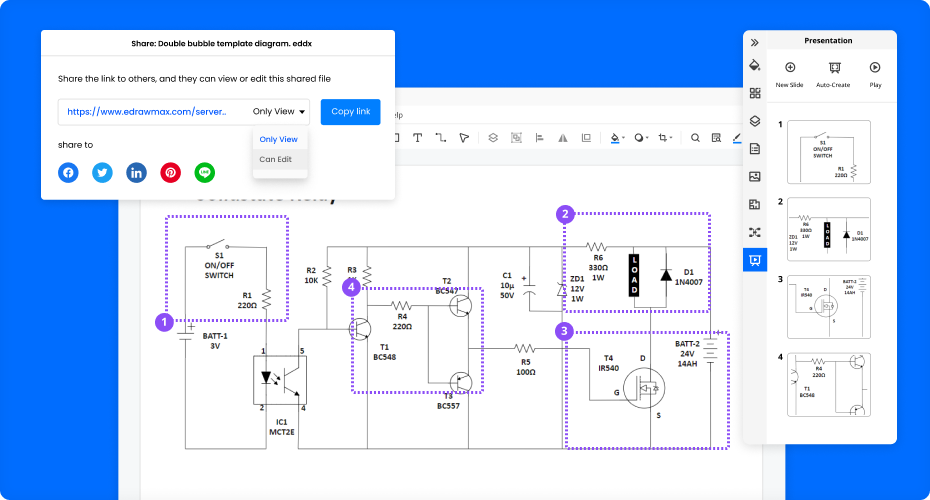Image resolution: width=930 pixels, height=500 pixels.
Task: Click the Pinterest share icon
Action: (171, 172)
